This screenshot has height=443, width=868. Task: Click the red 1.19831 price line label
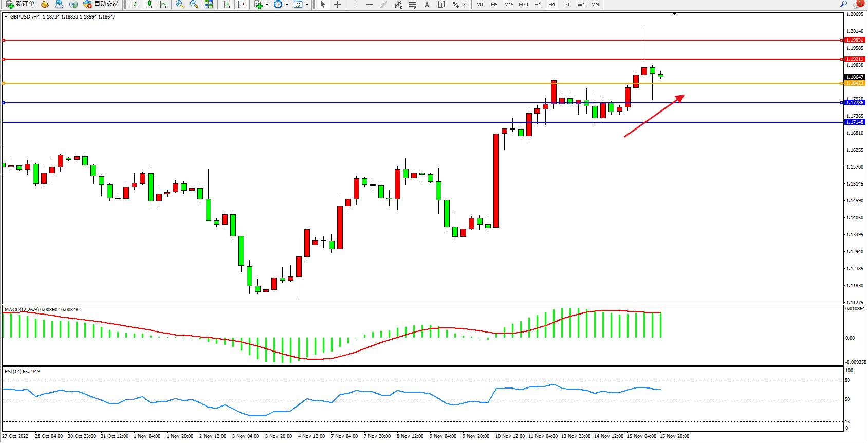(855, 40)
